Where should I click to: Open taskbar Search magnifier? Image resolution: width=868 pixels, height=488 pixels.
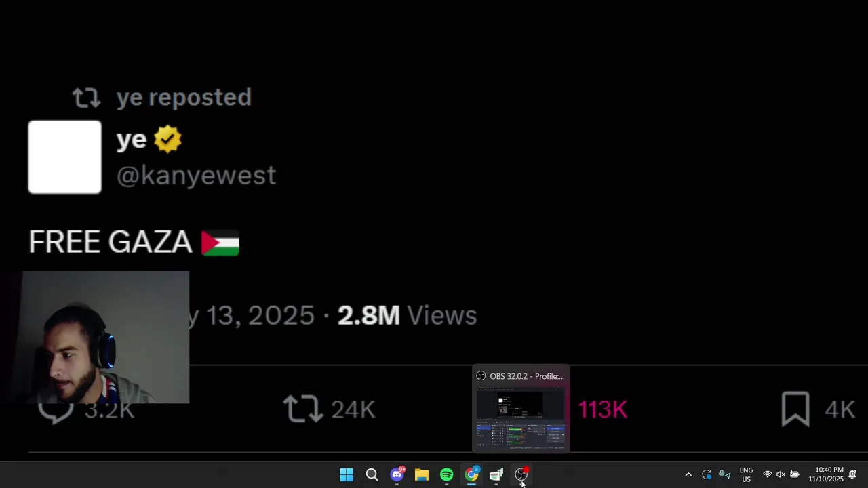[372, 474]
